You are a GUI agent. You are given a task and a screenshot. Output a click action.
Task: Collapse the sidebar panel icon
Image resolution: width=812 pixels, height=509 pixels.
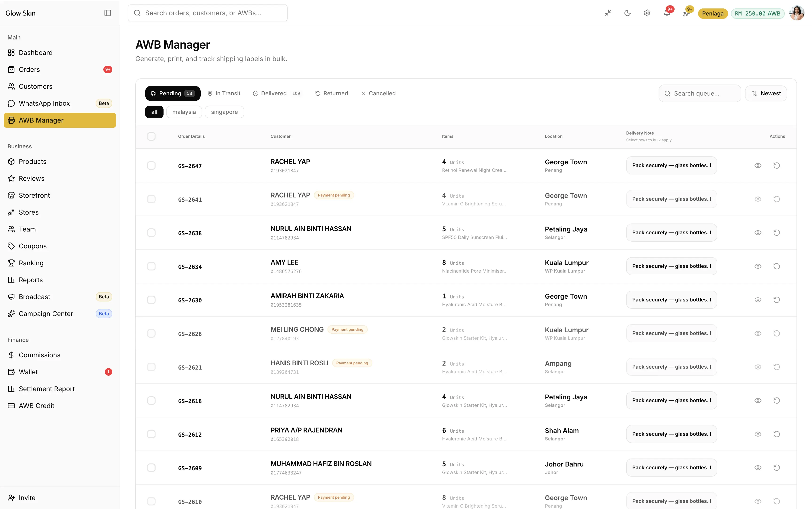(107, 13)
